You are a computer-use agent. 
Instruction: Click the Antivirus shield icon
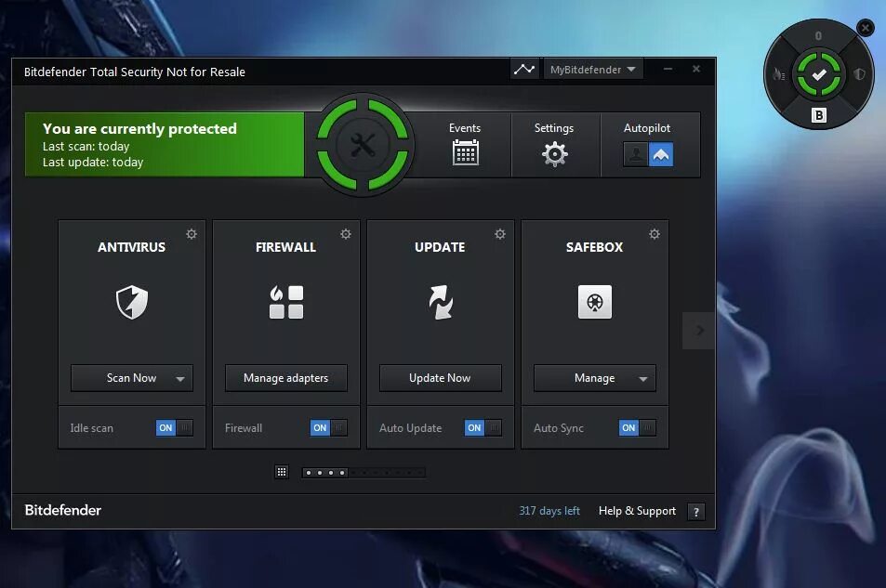click(132, 302)
